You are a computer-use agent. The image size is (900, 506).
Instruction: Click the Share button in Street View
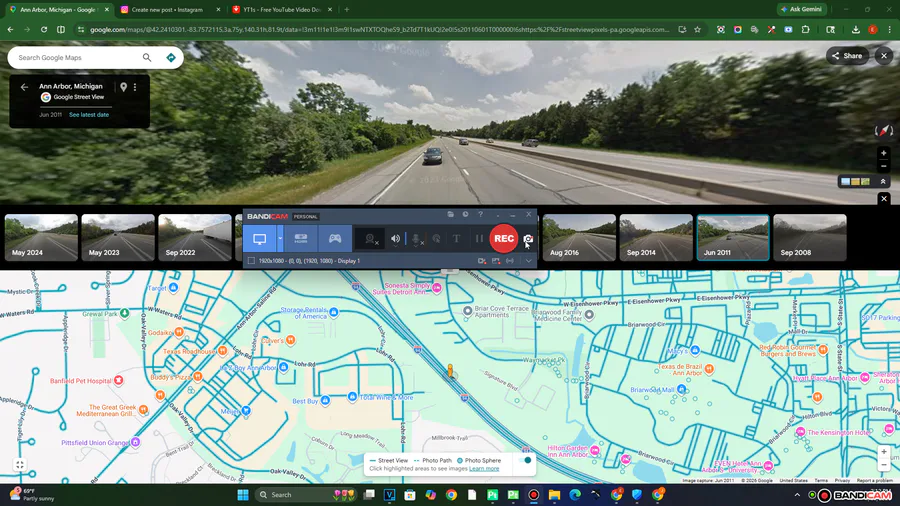tap(847, 56)
